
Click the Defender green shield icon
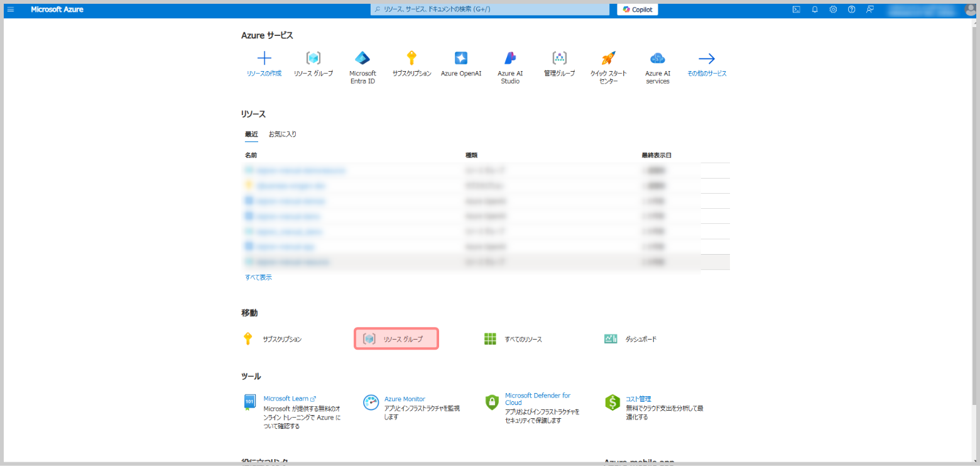(492, 402)
